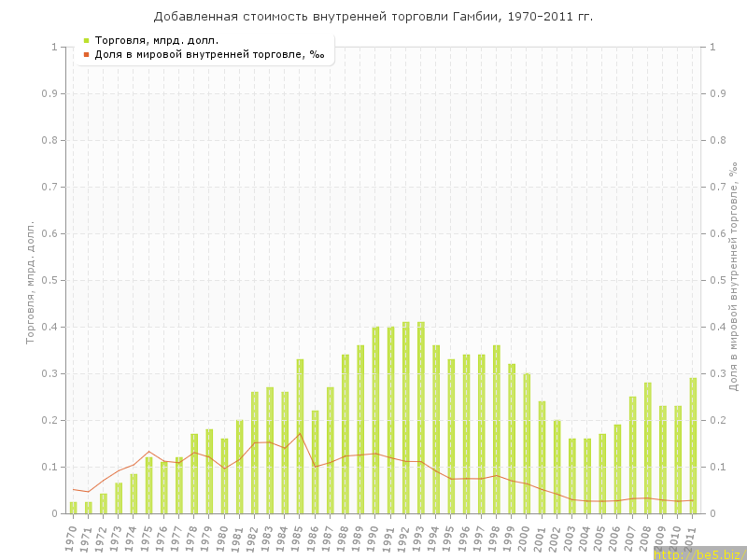
Task: Click the orange line peak at 1985
Action: point(300,433)
